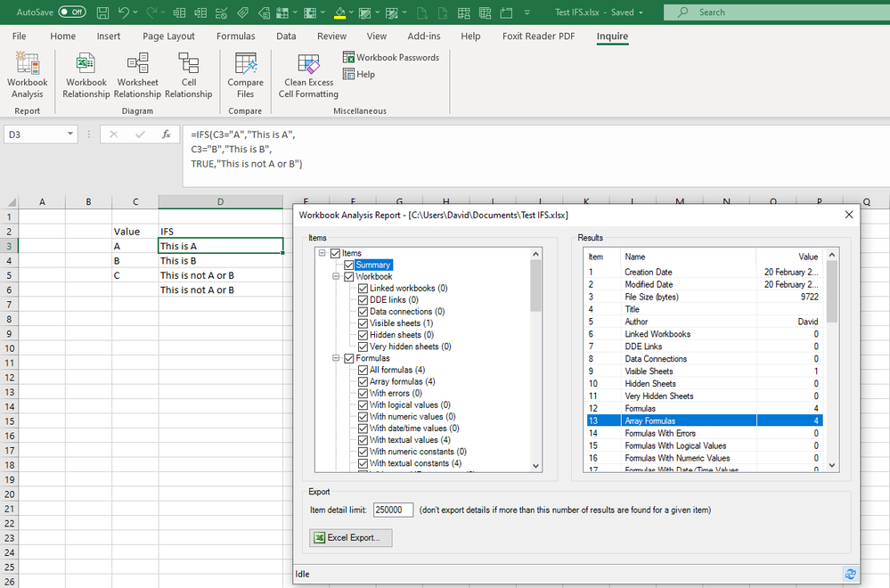The width and height of the screenshot is (890, 588).
Task: Toggle the Hidden sheets checkbox
Action: click(x=363, y=335)
